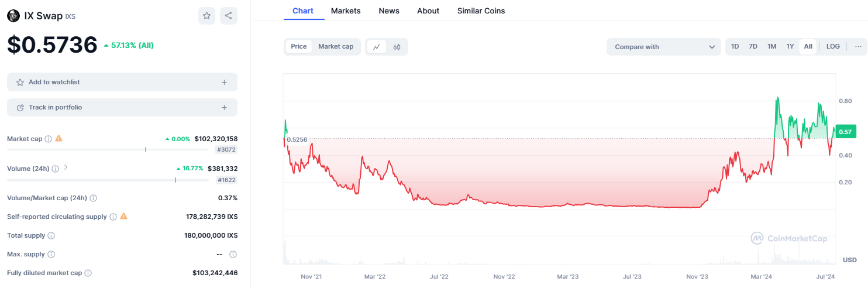Open the info icon beside Total supply

click(51, 235)
